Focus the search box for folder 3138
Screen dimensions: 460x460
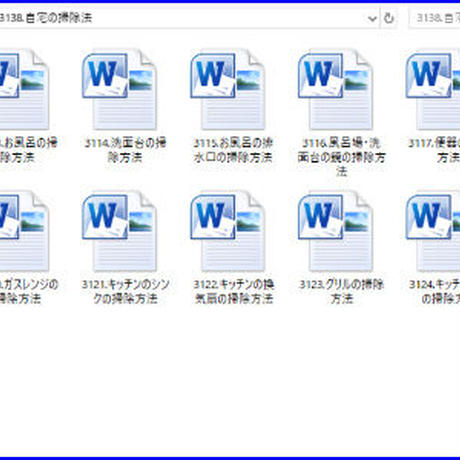coord(434,18)
